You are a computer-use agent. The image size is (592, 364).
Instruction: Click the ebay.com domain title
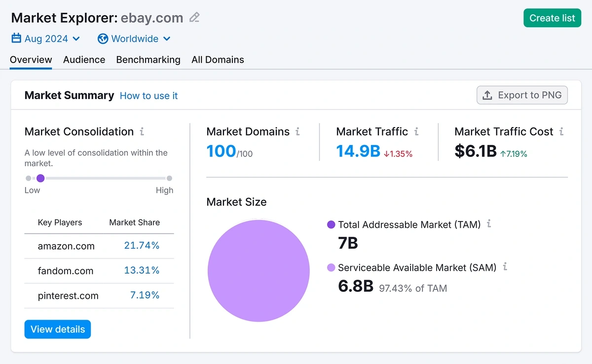[152, 18]
